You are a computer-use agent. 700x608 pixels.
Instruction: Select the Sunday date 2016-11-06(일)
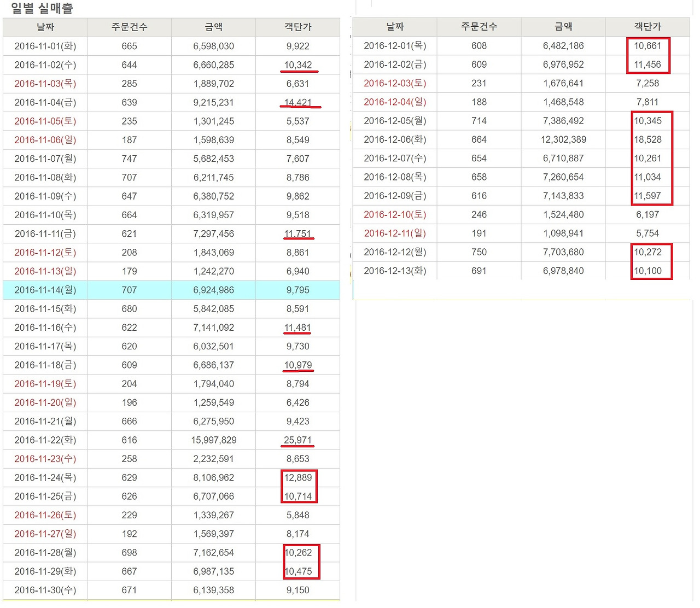(45, 140)
